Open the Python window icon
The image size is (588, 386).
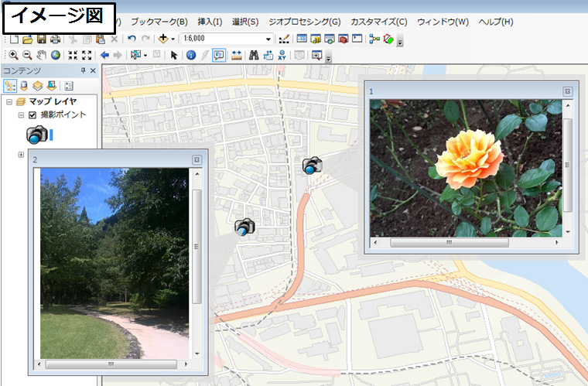point(357,39)
